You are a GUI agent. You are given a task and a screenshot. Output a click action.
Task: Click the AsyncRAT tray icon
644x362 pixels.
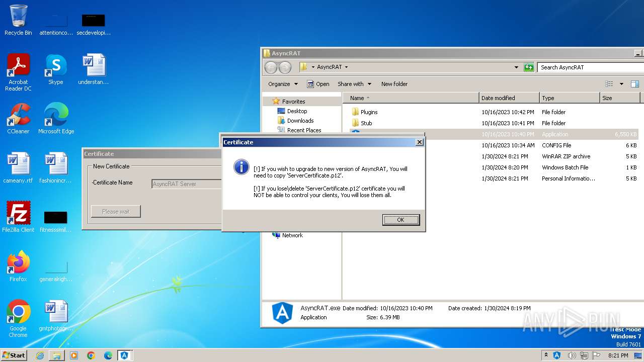(557, 355)
